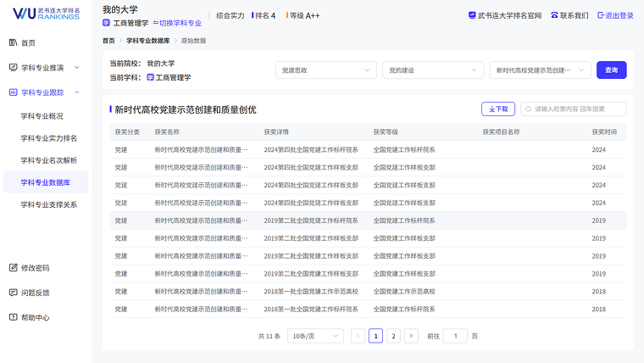Click 获奖项目名称 column header
Viewport: 644px width, 363px height.
pos(501,132)
